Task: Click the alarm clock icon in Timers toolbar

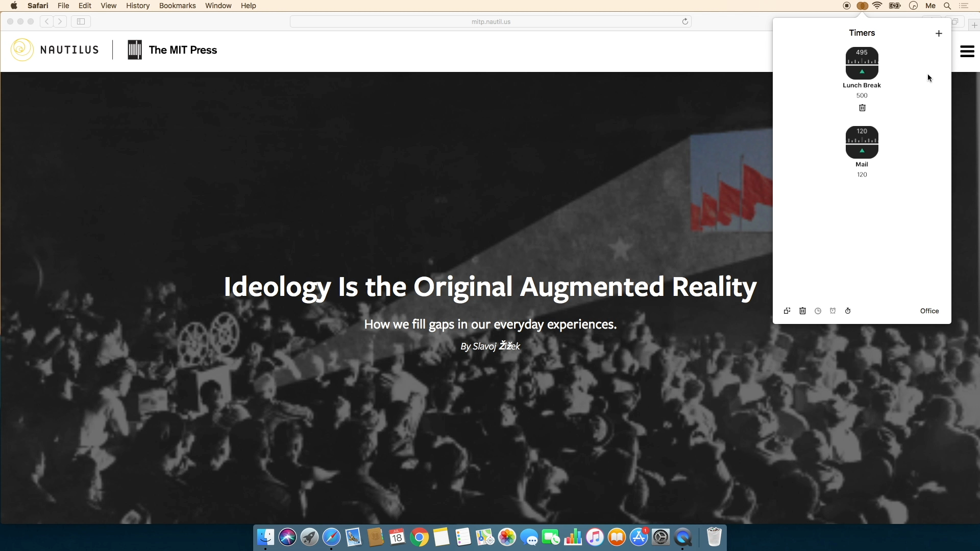Action: (x=832, y=311)
